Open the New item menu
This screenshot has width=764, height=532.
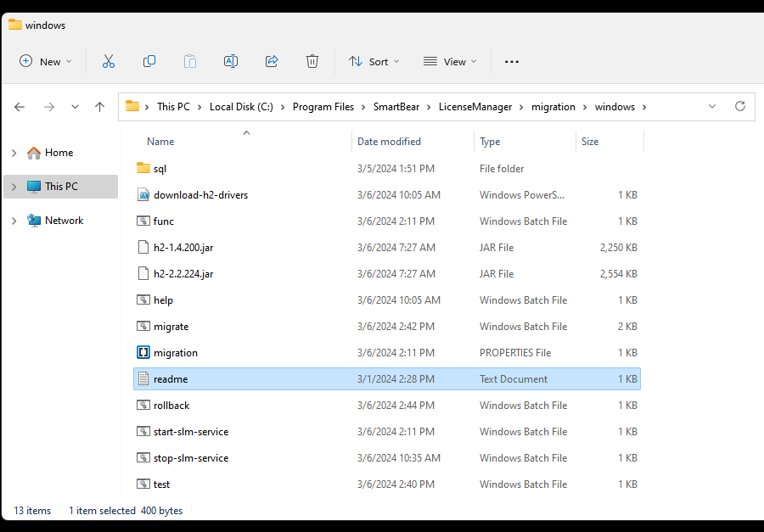tap(45, 61)
